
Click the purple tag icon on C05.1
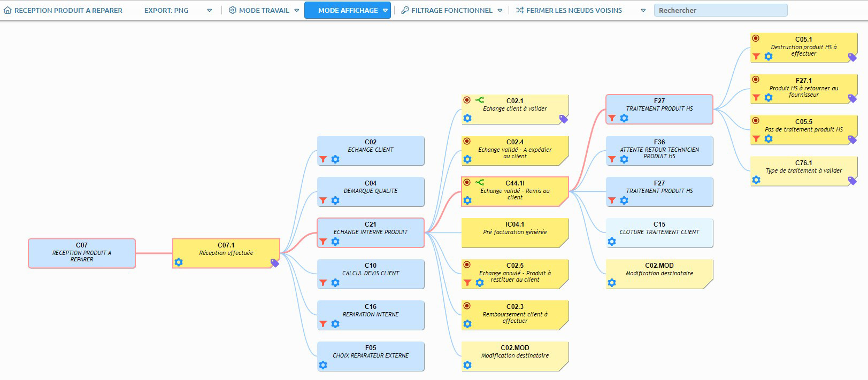pos(852,57)
